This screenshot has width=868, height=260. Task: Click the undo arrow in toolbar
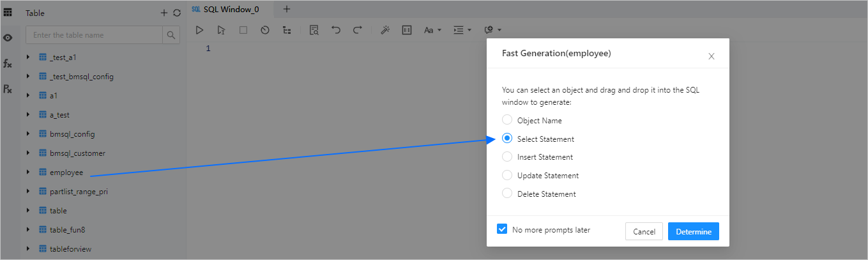click(x=336, y=30)
